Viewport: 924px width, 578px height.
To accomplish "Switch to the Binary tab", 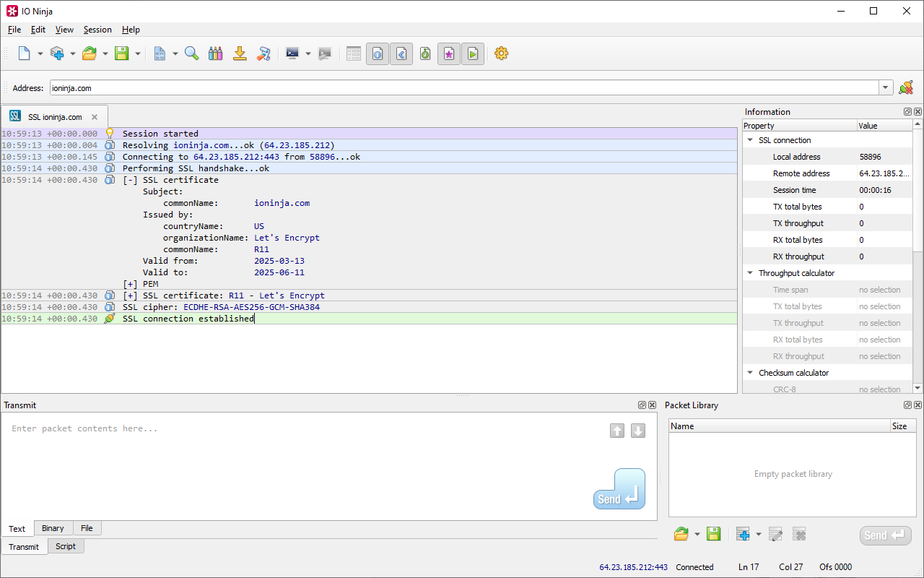I will pos(53,528).
